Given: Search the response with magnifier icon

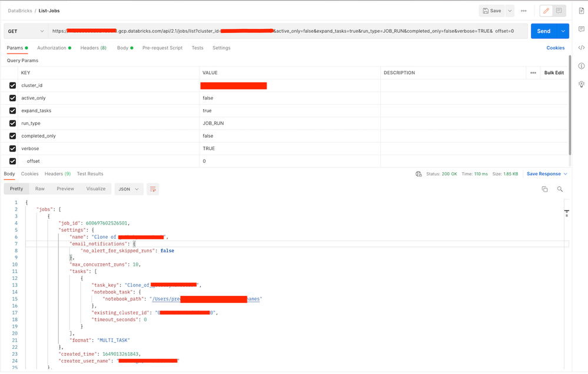Looking at the screenshot, I should pyautogui.click(x=560, y=189).
